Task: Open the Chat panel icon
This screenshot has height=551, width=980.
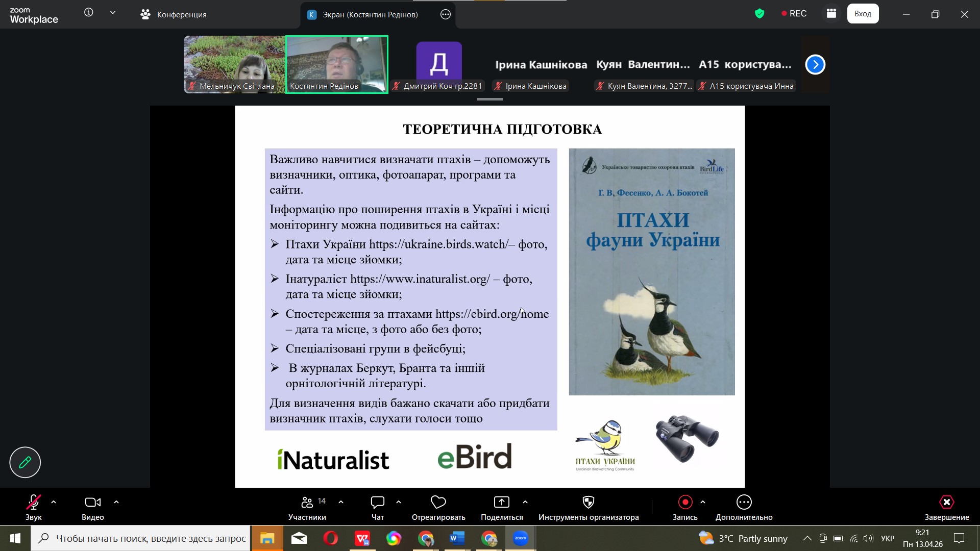Action: pos(377,503)
